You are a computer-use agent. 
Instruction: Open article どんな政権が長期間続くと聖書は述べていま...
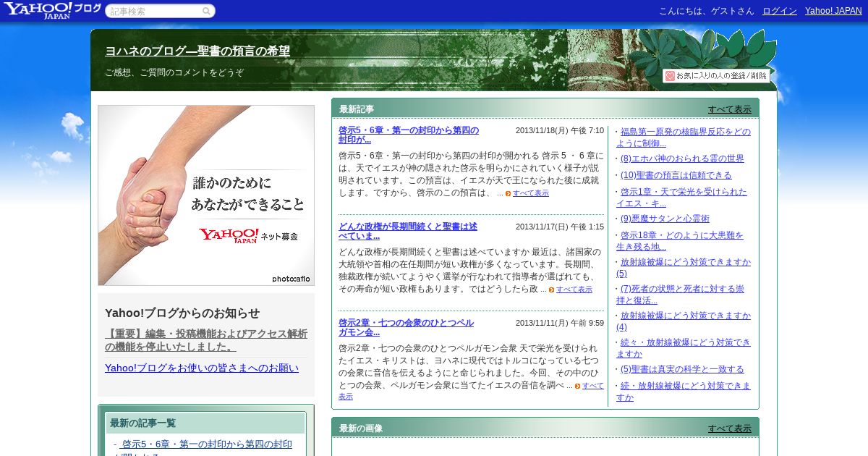pyautogui.click(x=408, y=232)
